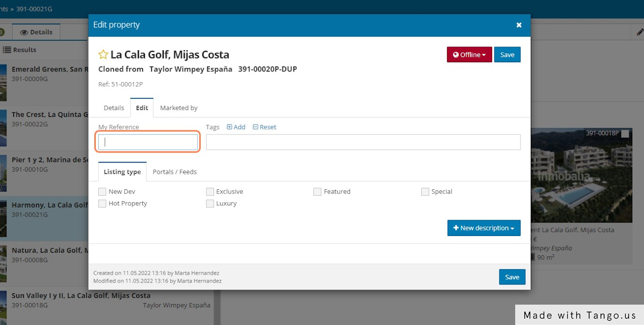The image size is (644, 325).
Task: Check the Featured listing option
Action: click(x=318, y=191)
